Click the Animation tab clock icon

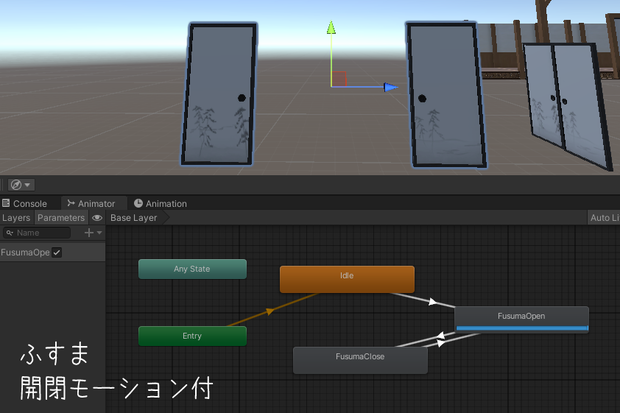tap(138, 203)
